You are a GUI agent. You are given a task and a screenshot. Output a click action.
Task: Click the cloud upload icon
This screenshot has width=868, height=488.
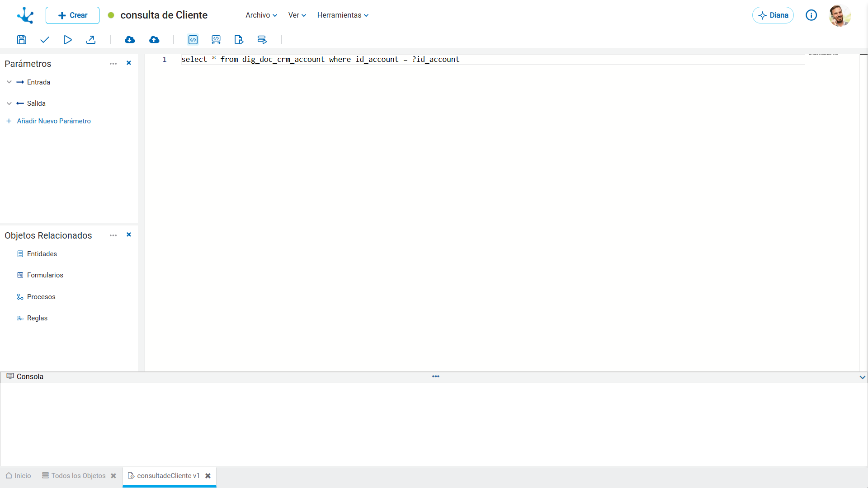click(x=154, y=40)
